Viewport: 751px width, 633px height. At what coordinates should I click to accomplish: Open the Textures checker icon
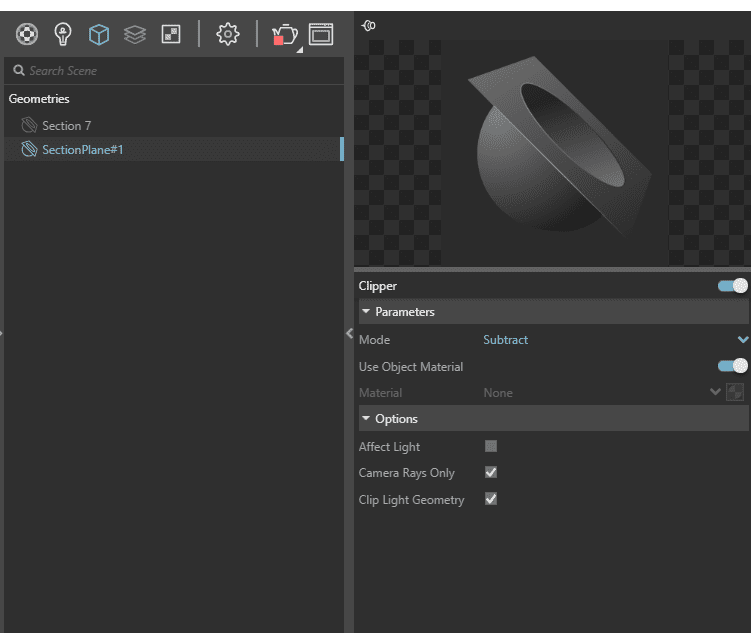tap(171, 35)
